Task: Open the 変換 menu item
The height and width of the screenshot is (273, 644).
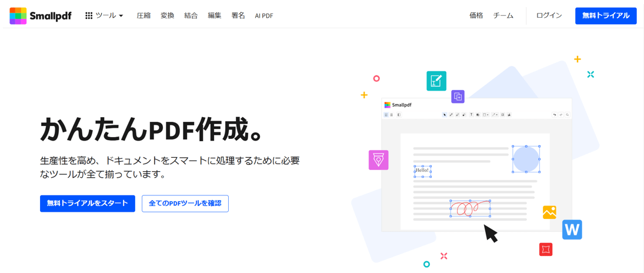Action: tap(167, 16)
